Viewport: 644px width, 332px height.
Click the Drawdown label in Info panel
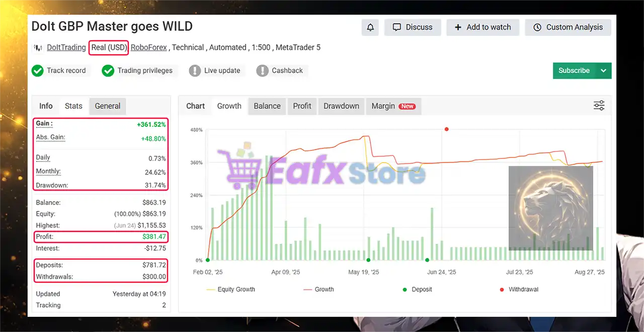[52, 185]
